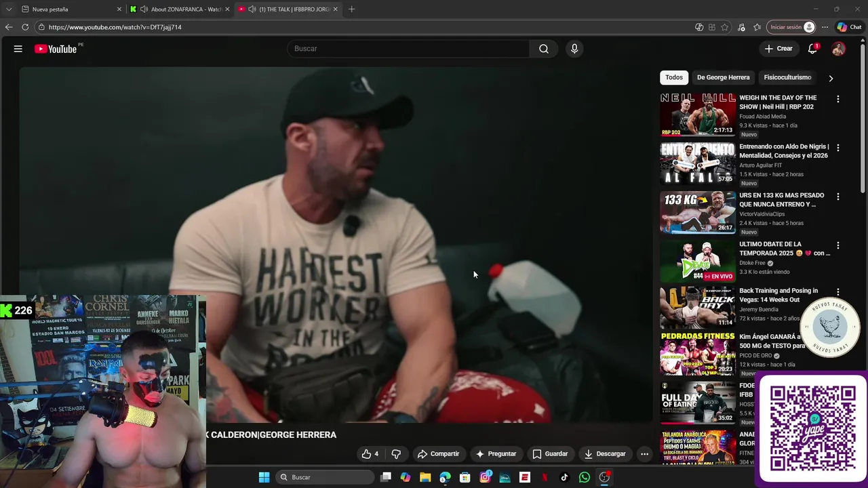Open Instagram from the taskbar
This screenshot has width=868, height=488.
click(485, 477)
